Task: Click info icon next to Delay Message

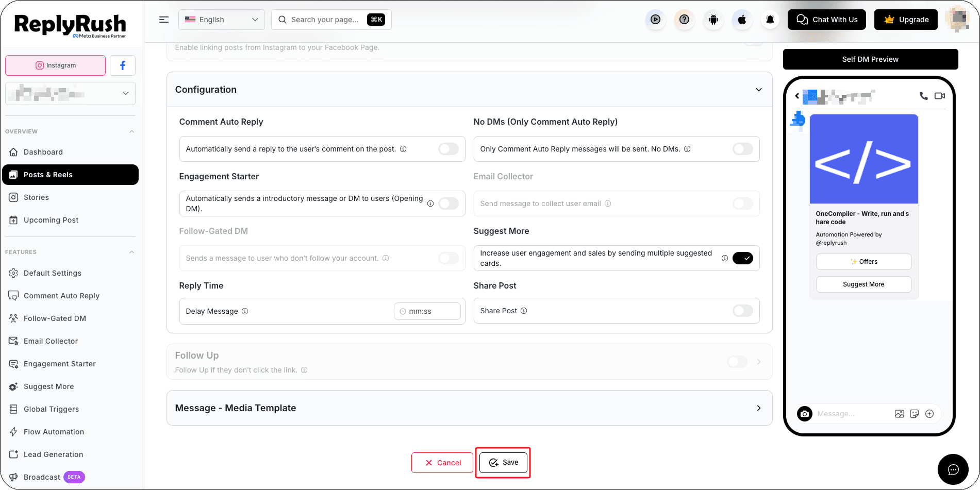Action: pos(245,311)
